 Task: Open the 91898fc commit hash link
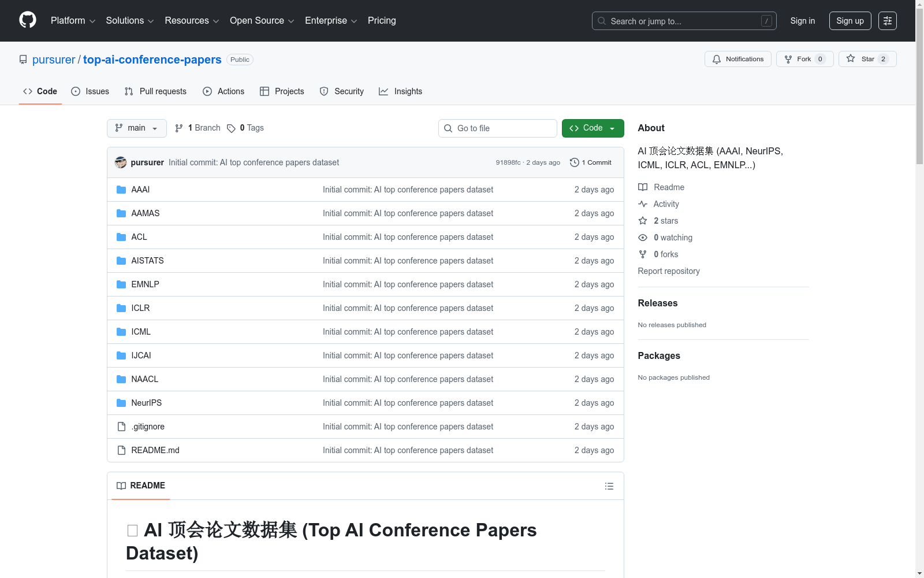pyautogui.click(x=508, y=162)
